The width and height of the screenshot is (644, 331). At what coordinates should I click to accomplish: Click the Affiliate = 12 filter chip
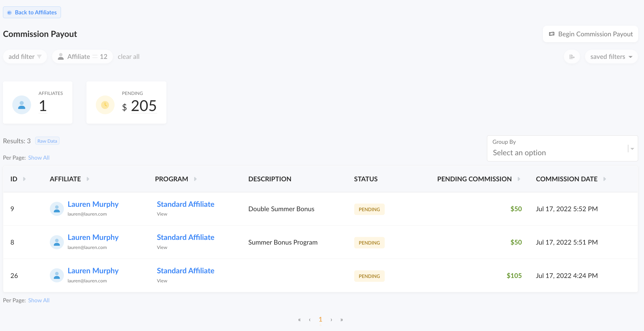[x=82, y=57]
